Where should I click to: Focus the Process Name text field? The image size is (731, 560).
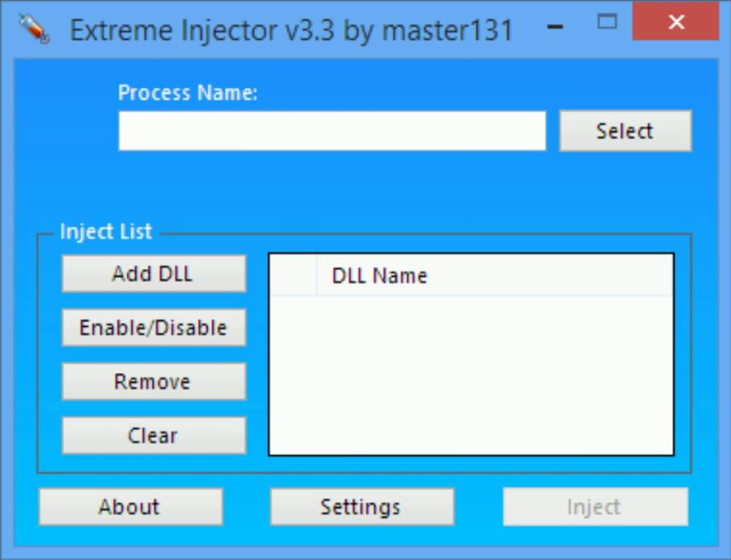point(332,131)
